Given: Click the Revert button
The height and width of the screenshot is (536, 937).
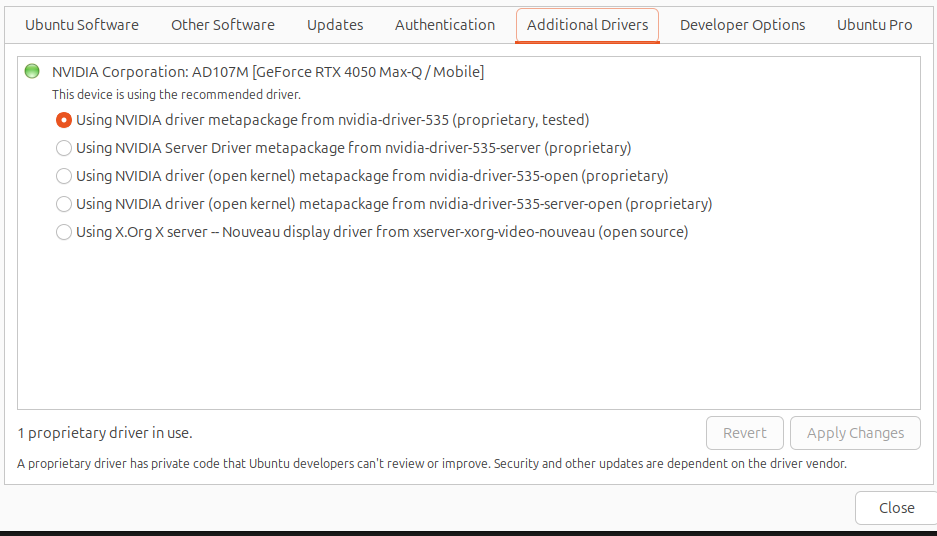Looking at the screenshot, I should tap(745, 433).
